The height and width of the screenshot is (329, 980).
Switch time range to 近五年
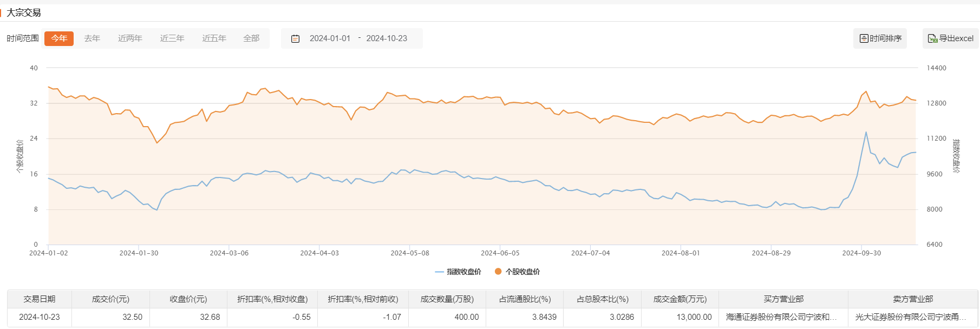tap(214, 38)
